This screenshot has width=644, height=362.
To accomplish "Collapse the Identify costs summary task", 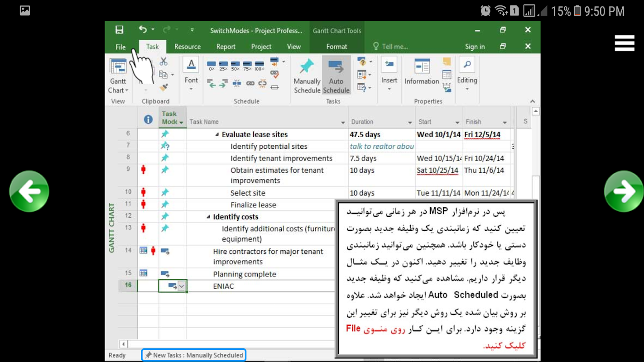I will click(x=208, y=217).
